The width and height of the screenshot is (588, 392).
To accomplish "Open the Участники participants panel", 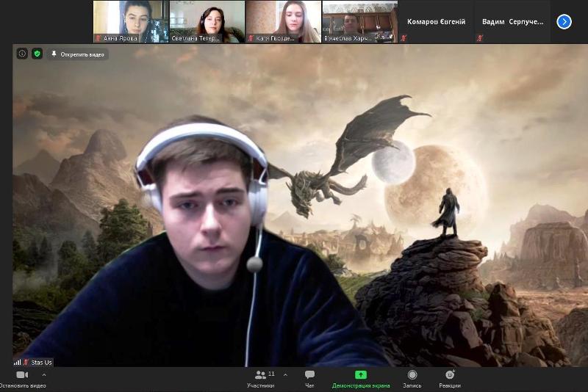I will [x=261, y=379].
